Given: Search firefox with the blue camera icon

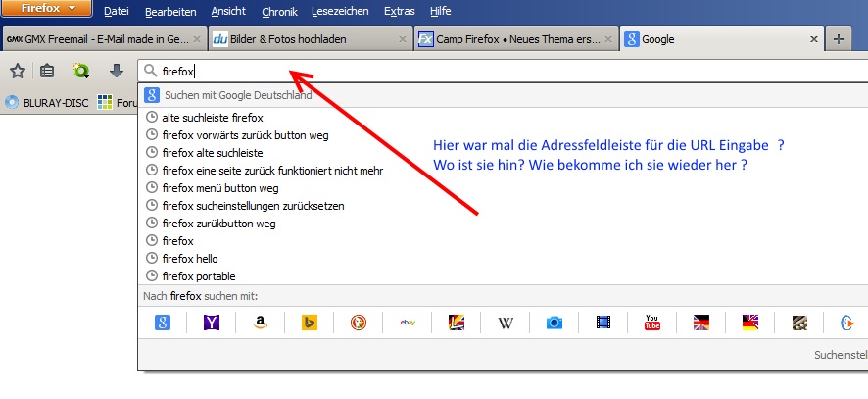Looking at the screenshot, I should (x=555, y=323).
